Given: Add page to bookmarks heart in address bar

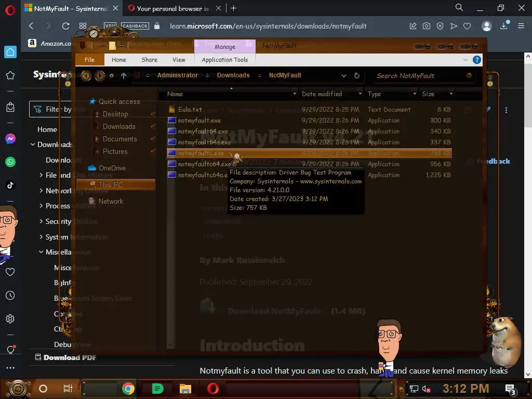Looking at the screenshot, I should (467, 26).
